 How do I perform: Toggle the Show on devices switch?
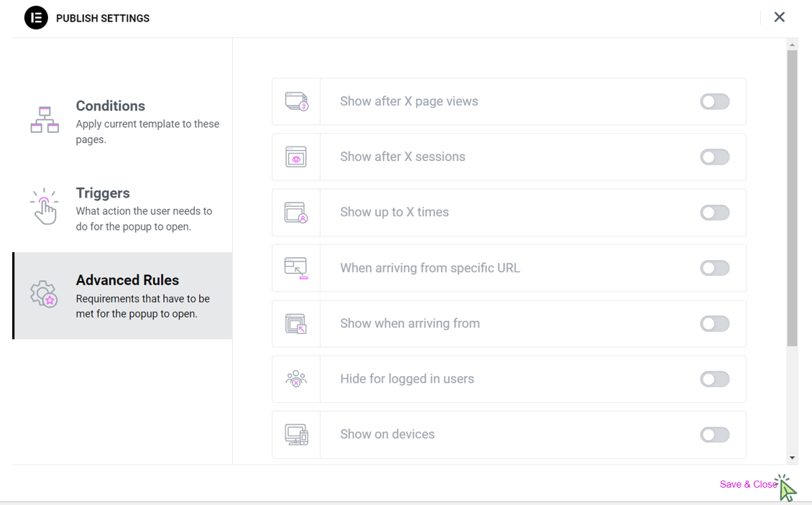pos(715,435)
